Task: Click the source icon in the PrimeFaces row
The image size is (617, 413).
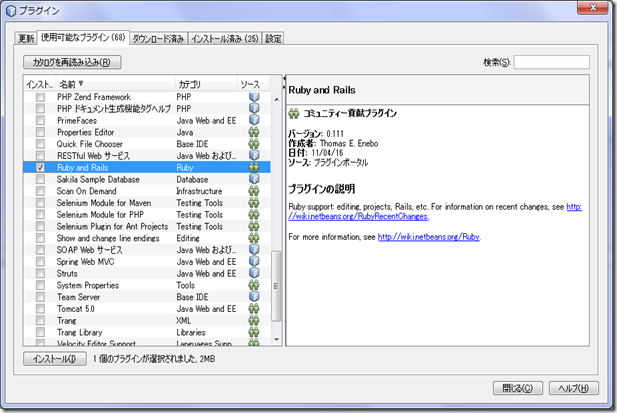Action: pos(254,120)
